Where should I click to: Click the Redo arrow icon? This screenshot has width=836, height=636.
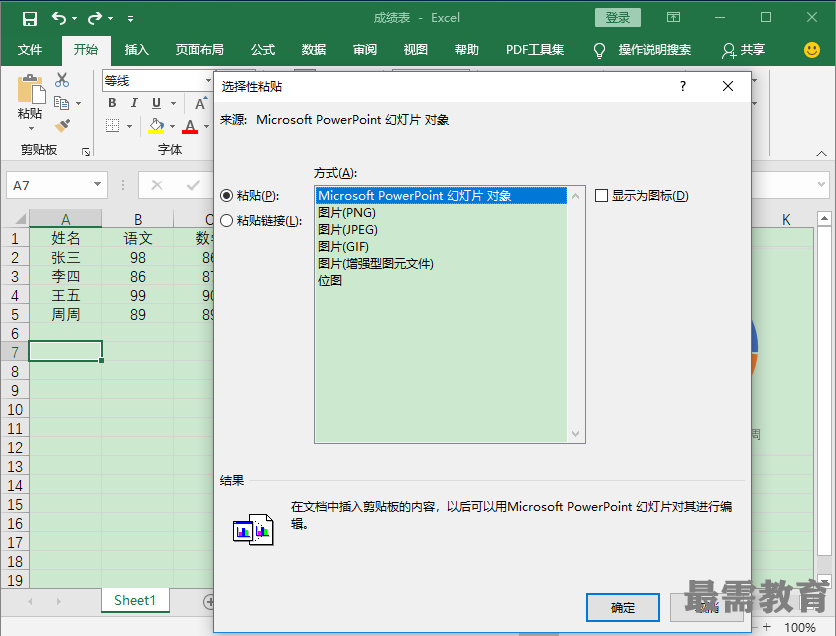click(95, 19)
